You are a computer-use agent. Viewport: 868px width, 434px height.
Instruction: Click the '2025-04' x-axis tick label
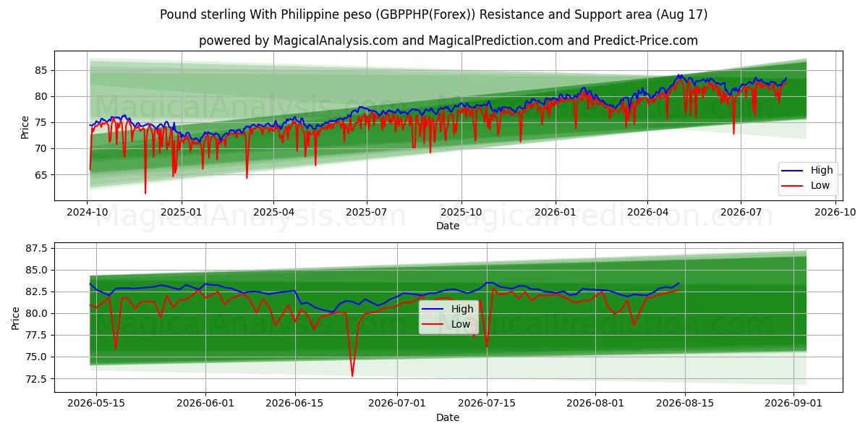[x=273, y=213]
